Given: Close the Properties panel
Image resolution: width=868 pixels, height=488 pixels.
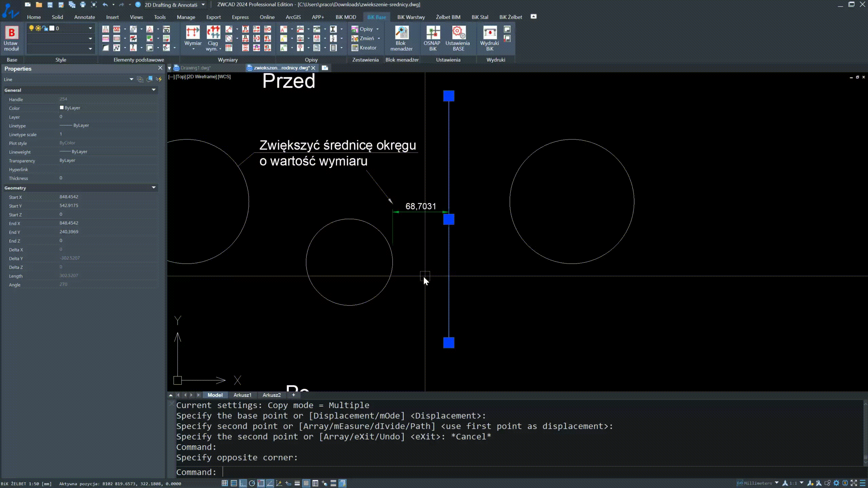Looking at the screenshot, I should coord(160,68).
